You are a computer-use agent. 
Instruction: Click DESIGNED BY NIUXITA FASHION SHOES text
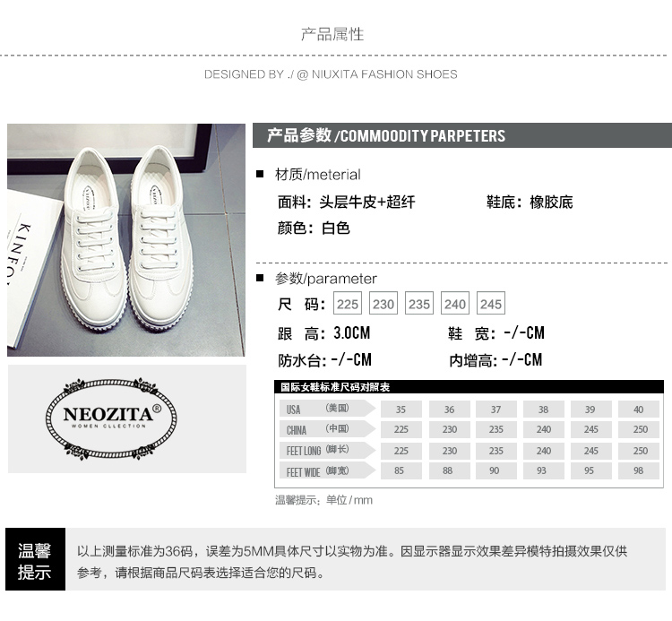pos(331,74)
